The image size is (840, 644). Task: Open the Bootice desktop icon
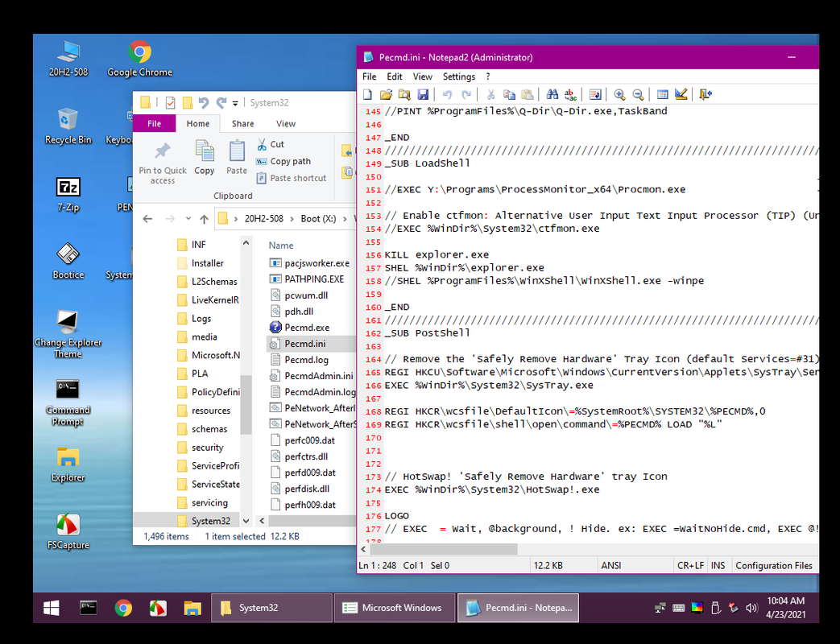pos(68,262)
